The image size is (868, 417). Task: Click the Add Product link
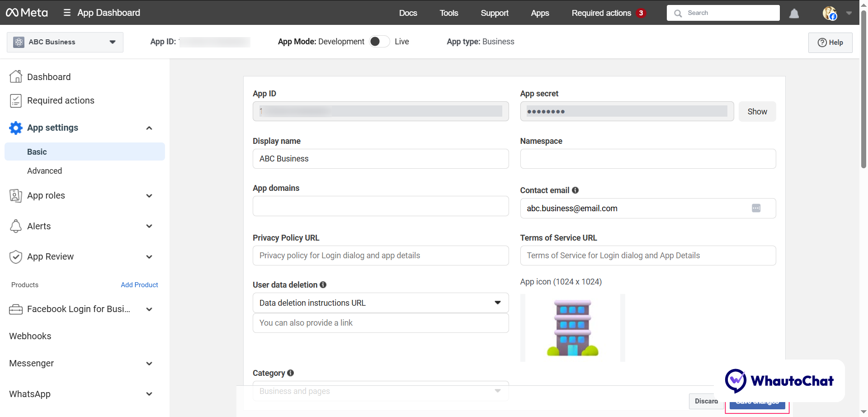pyautogui.click(x=139, y=285)
